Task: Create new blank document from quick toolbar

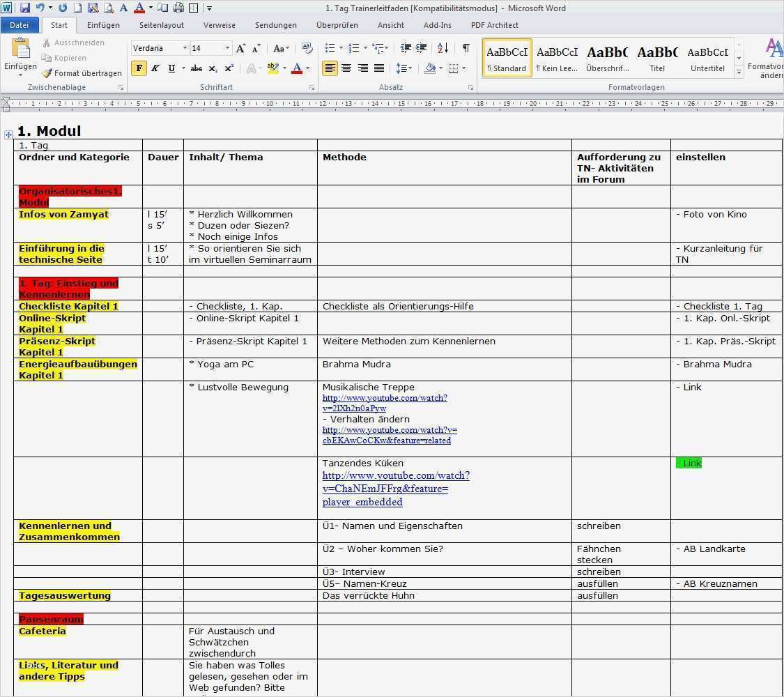Action: tap(77, 8)
